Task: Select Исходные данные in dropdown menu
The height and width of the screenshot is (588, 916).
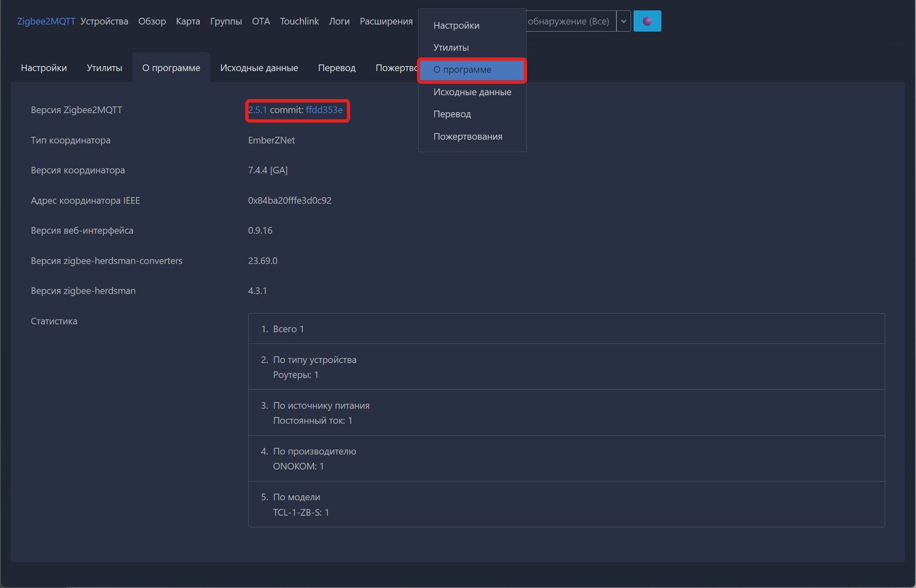Action: 472,92
